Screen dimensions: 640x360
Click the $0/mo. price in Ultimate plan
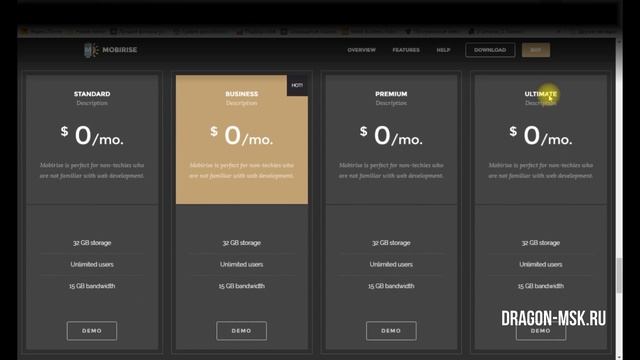(x=540, y=136)
